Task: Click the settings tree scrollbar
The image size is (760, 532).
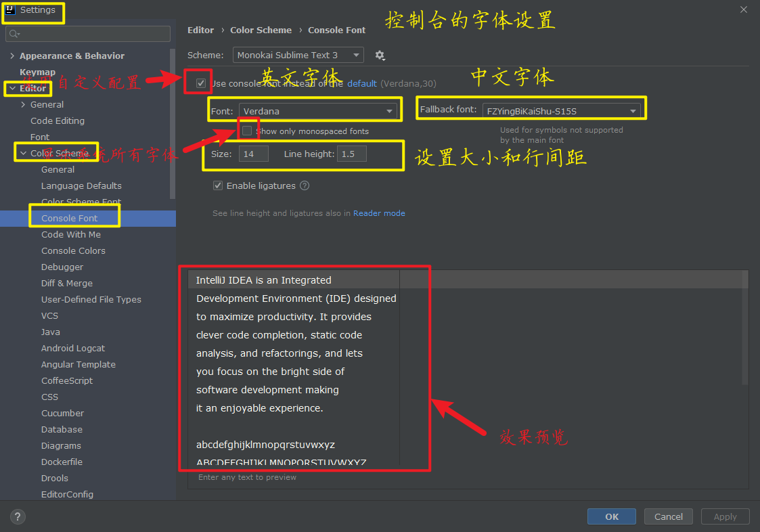Action: [173, 124]
